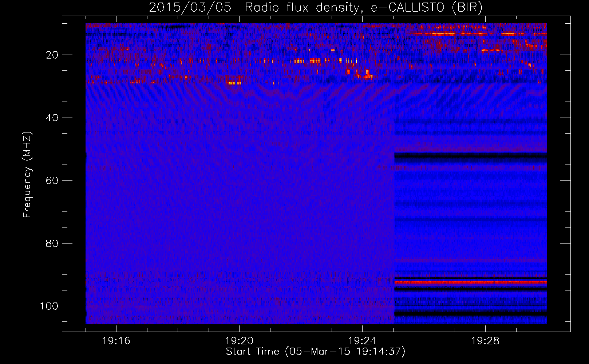Click the plot title mentioning e-CALLISTO (BIR)
Viewport: 589px width, 364px height.
pos(316,8)
